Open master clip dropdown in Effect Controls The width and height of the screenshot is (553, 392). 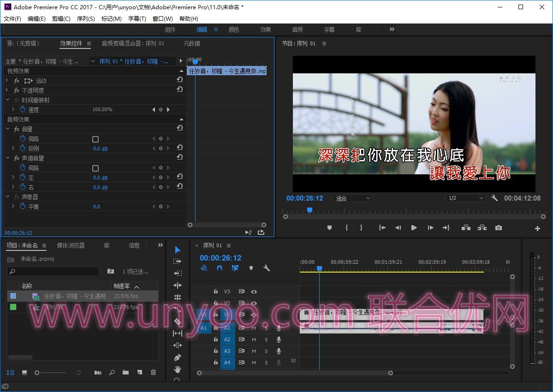[x=93, y=61]
